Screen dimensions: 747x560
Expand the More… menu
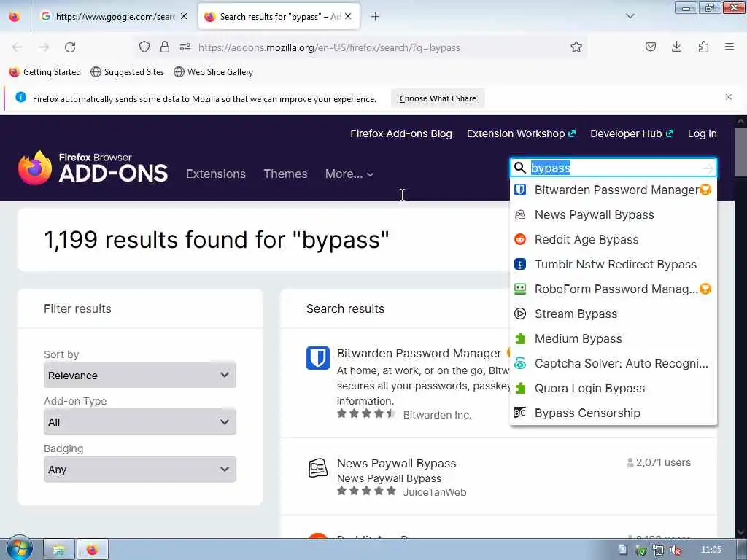[349, 174]
